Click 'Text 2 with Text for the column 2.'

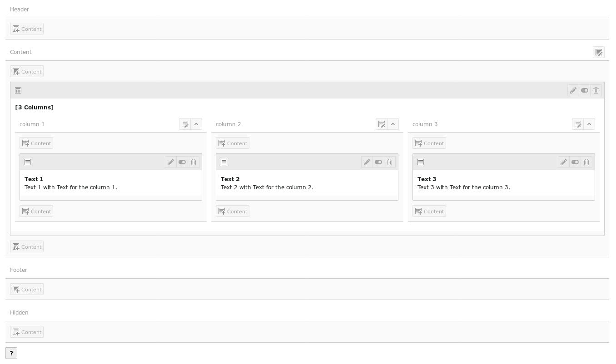click(267, 187)
